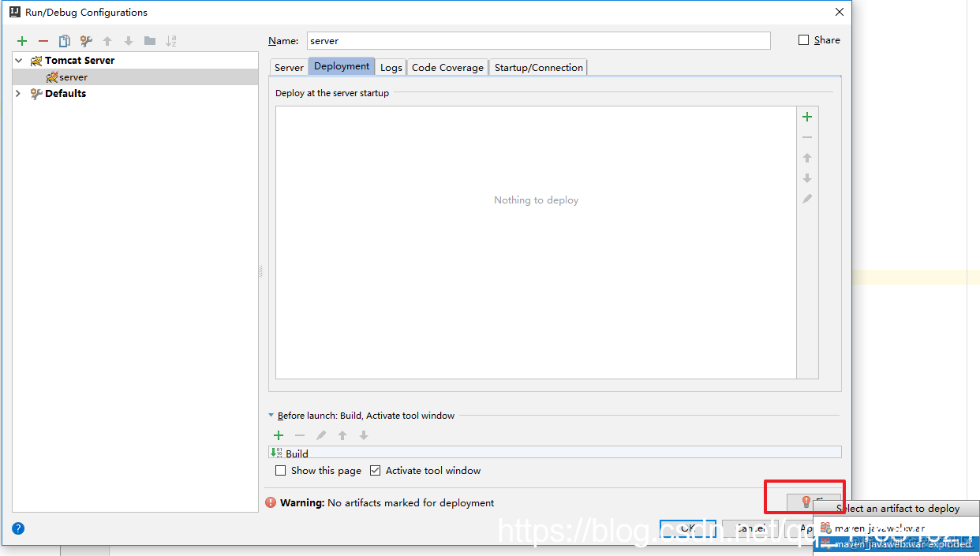The width and height of the screenshot is (980, 556).
Task: Move artifact up in the Deployment list
Action: pyautogui.click(x=807, y=158)
